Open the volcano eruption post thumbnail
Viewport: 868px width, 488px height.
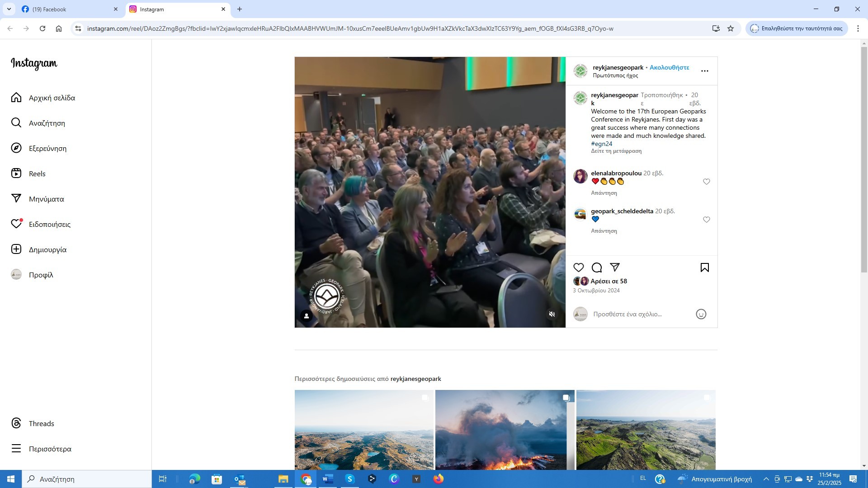[504, 429]
